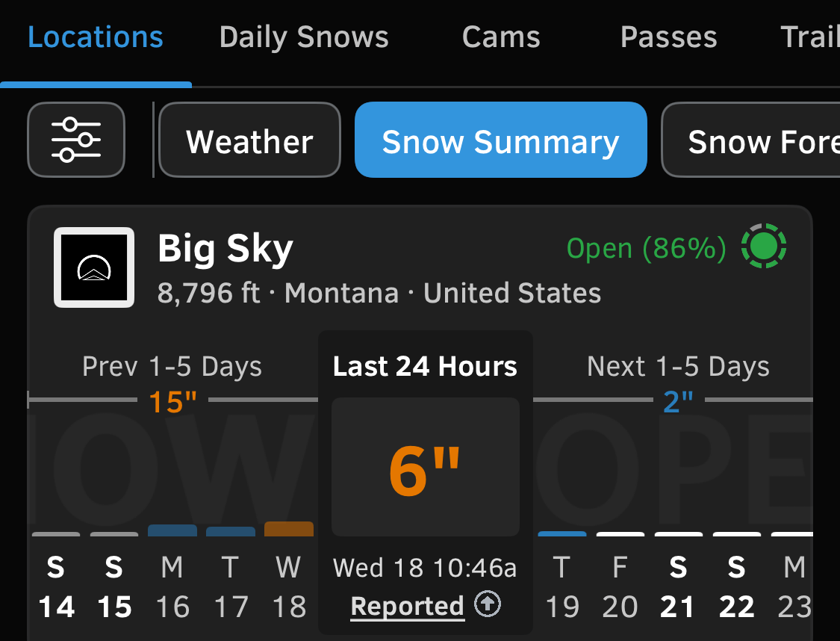Click the 6" Last 24 Hours snowfall box
Screen dimensions: 840x641
click(425, 467)
